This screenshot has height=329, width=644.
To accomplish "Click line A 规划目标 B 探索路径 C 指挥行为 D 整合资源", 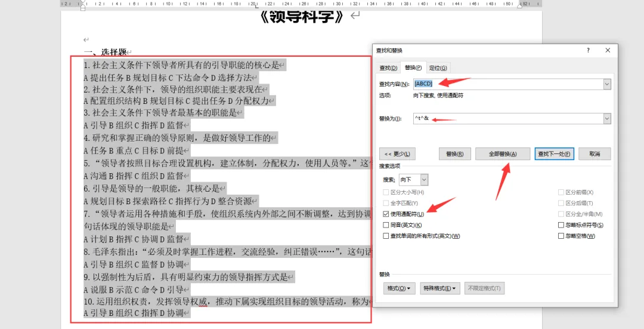I will click(168, 201).
